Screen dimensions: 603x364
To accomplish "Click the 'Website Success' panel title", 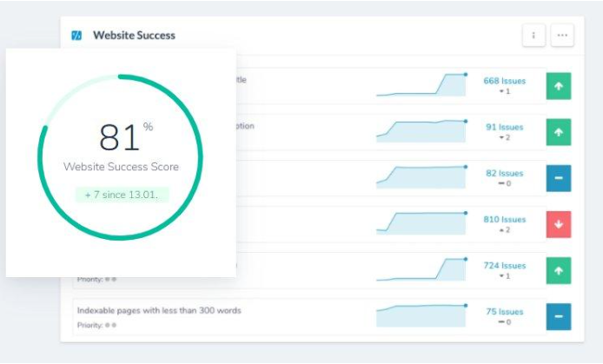I will (134, 36).
